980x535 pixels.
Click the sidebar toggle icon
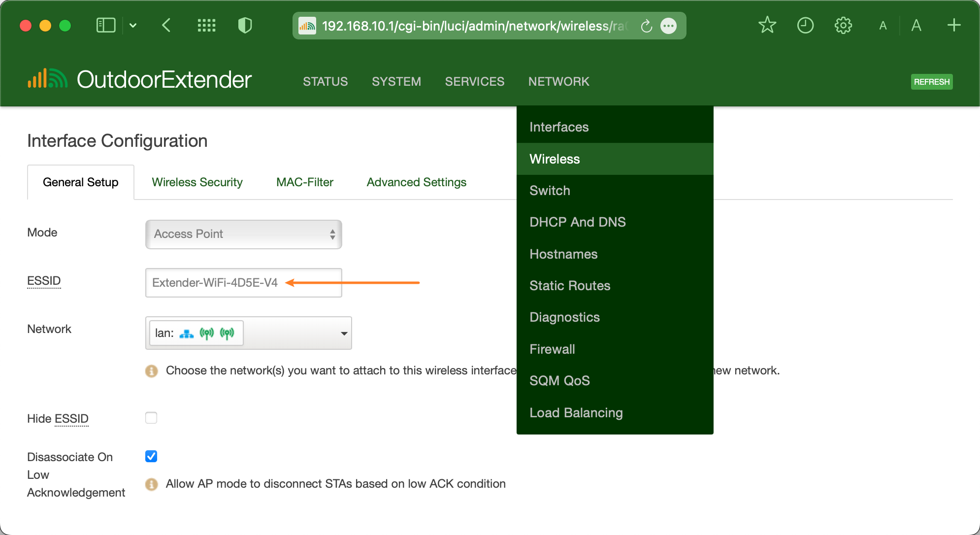coord(105,25)
